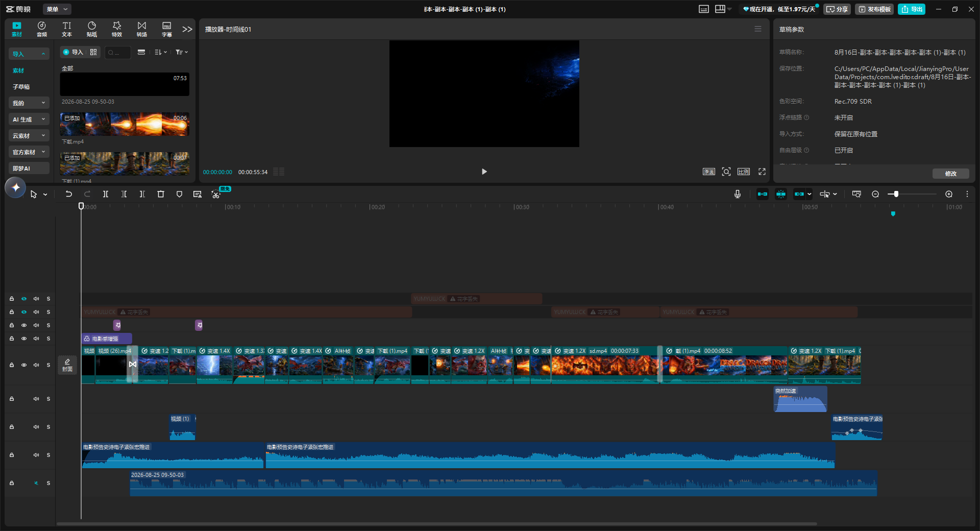980x531 pixels.
Task: Undo the last edit in the timeline toolbar
Action: [x=69, y=194]
